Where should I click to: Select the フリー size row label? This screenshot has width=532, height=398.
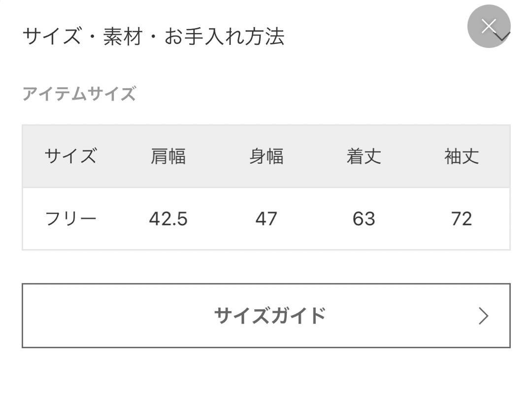70,218
